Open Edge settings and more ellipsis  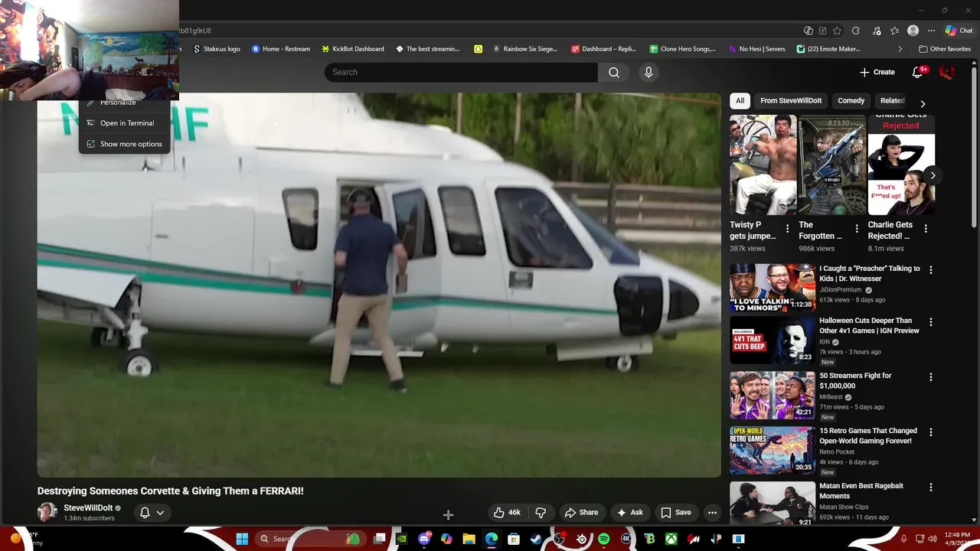[931, 31]
